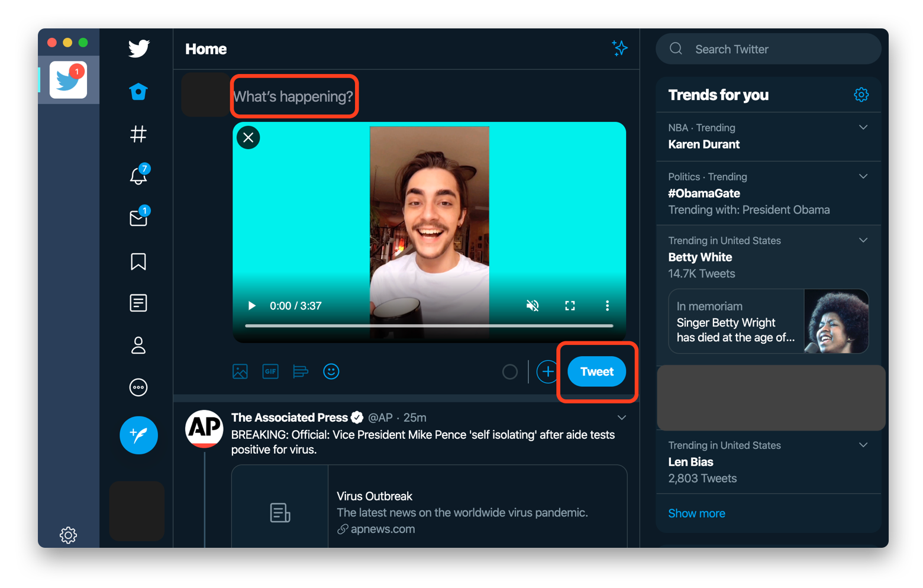Viewport: 923px width, 588px height.
Task: Unmute the video sound
Action: [532, 306]
